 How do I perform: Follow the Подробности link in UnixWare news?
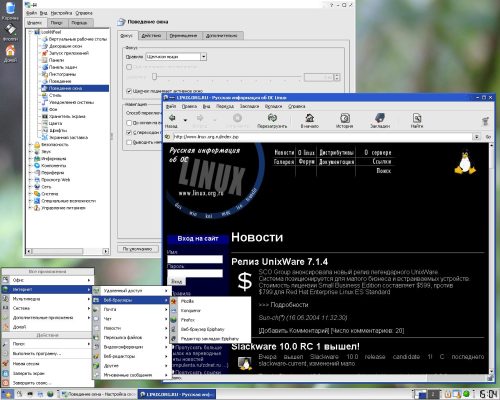[x=289, y=305]
